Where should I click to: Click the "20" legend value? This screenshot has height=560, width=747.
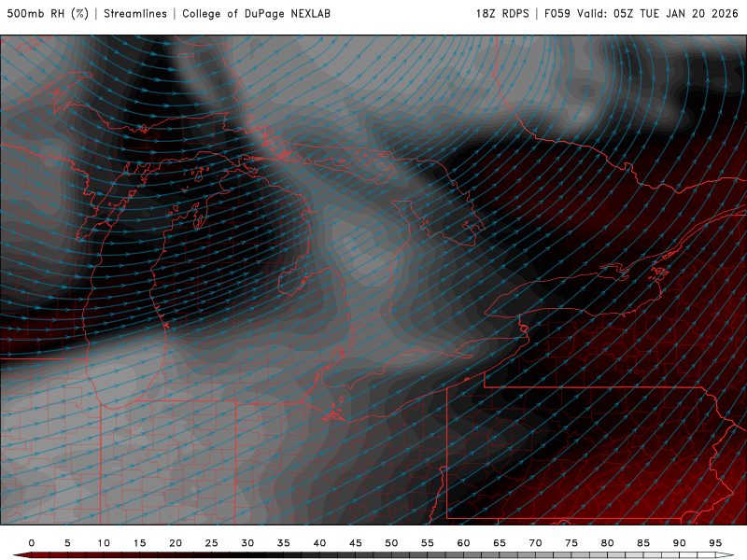coord(176,543)
